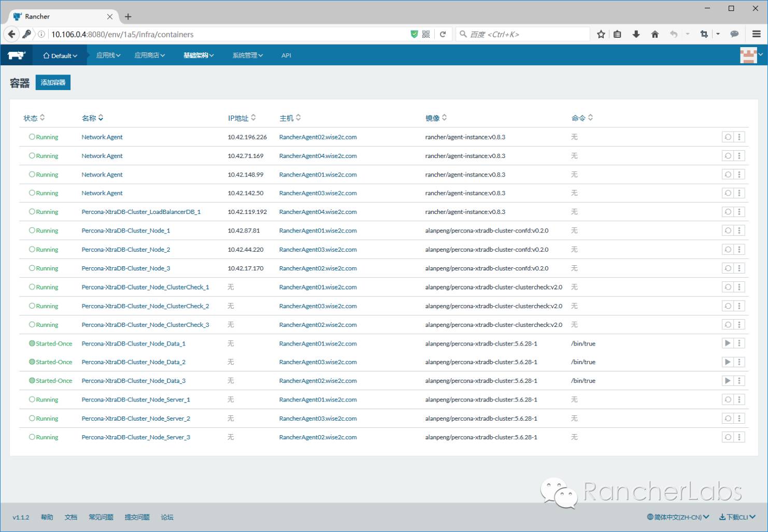Select the /bin/true command for Node_Data_1

(583, 343)
